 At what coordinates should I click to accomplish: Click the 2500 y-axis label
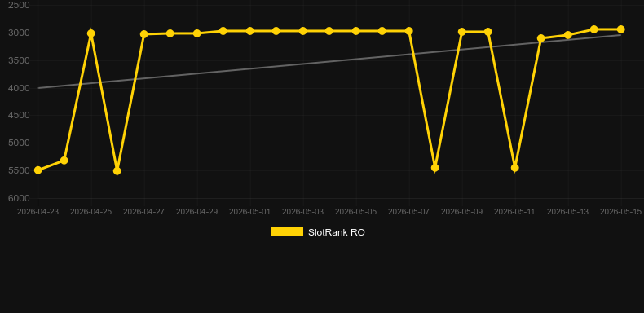point(19,6)
